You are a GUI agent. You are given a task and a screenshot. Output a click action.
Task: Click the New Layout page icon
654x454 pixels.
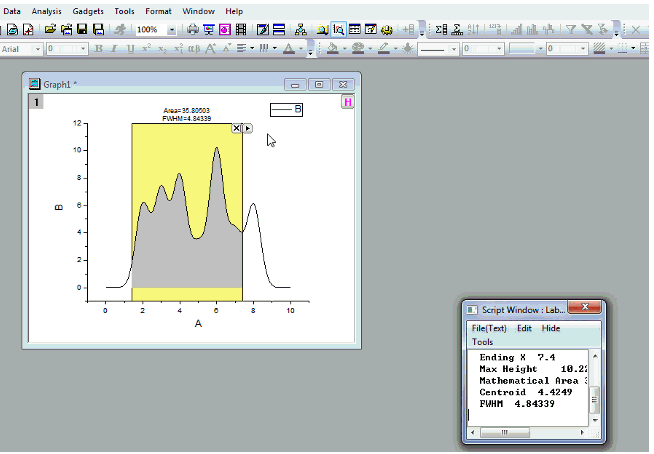click(28, 30)
